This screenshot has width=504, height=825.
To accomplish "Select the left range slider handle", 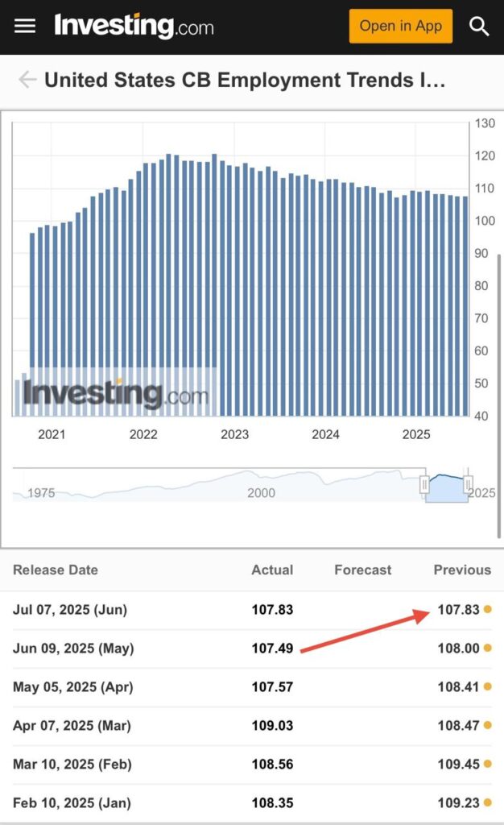I will [x=424, y=484].
